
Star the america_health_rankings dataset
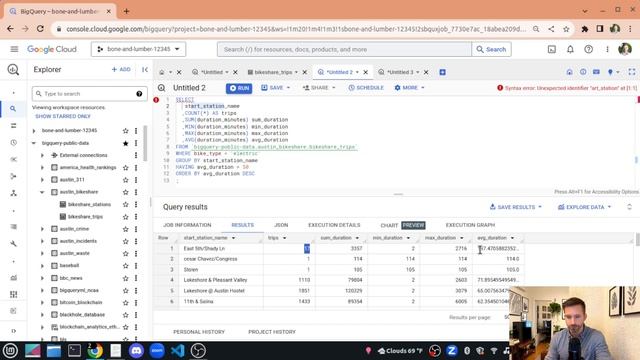tap(125, 168)
